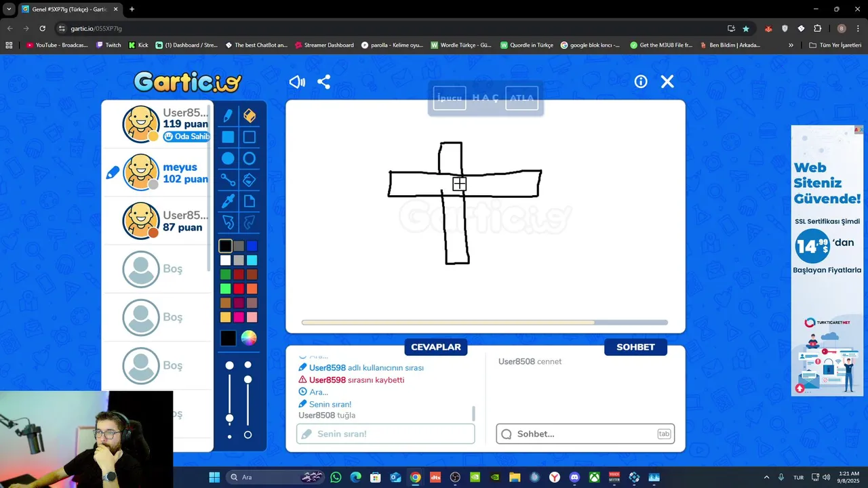
Task: Select player meyus in player list
Action: tap(157, 173)
